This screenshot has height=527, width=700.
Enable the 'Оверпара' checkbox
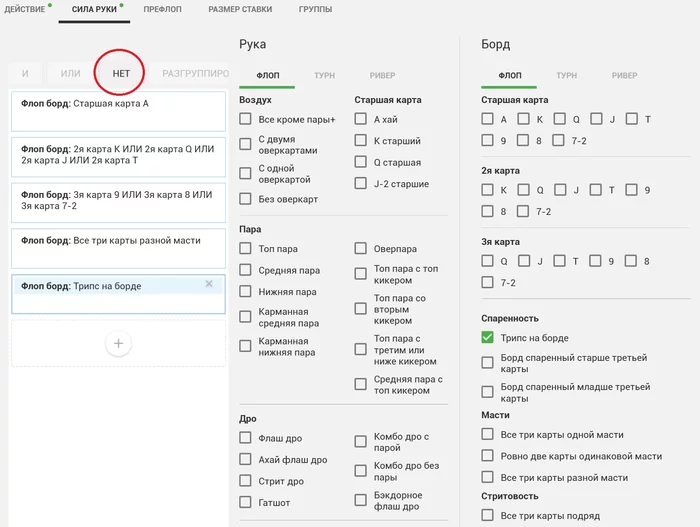tap(360, 249)
